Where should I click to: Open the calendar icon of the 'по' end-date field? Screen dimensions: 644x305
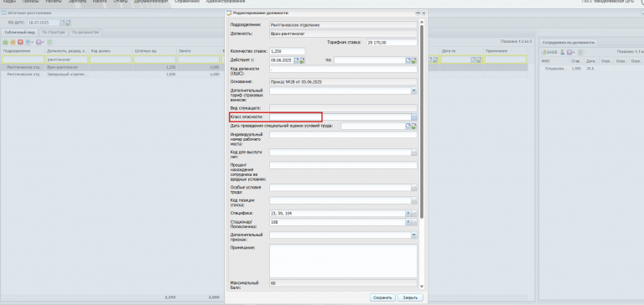(408, 60)
